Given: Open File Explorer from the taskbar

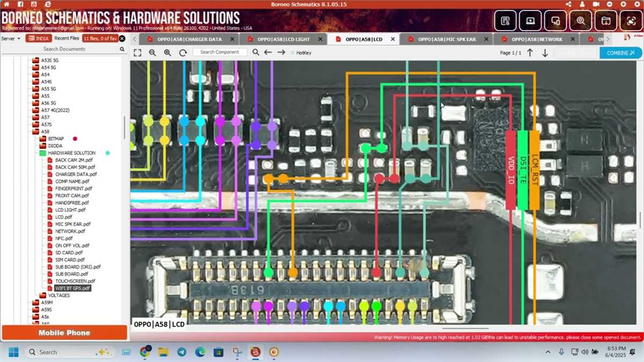Looking at the screenshot, I should pyautogui.click(x=164, y=352).
